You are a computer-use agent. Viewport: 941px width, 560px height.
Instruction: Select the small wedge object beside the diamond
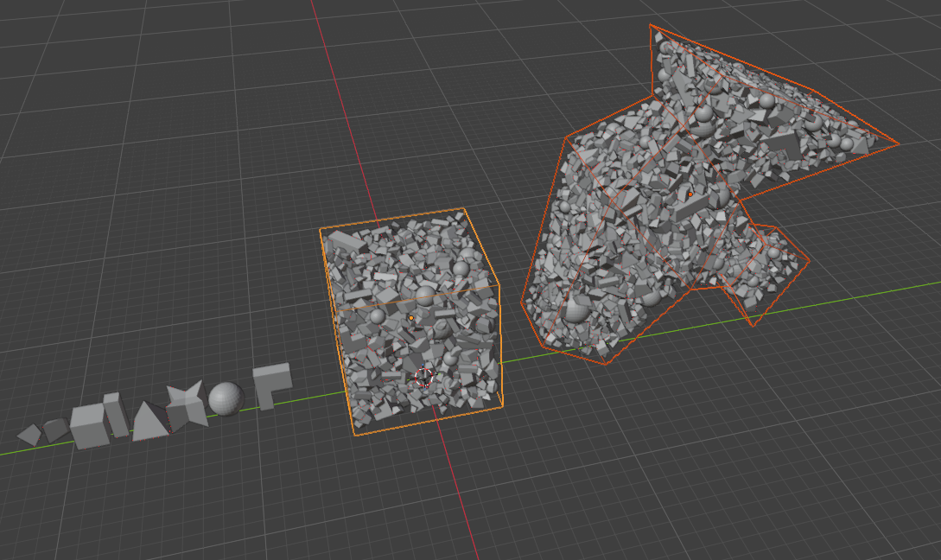click(x=55, y=430)
